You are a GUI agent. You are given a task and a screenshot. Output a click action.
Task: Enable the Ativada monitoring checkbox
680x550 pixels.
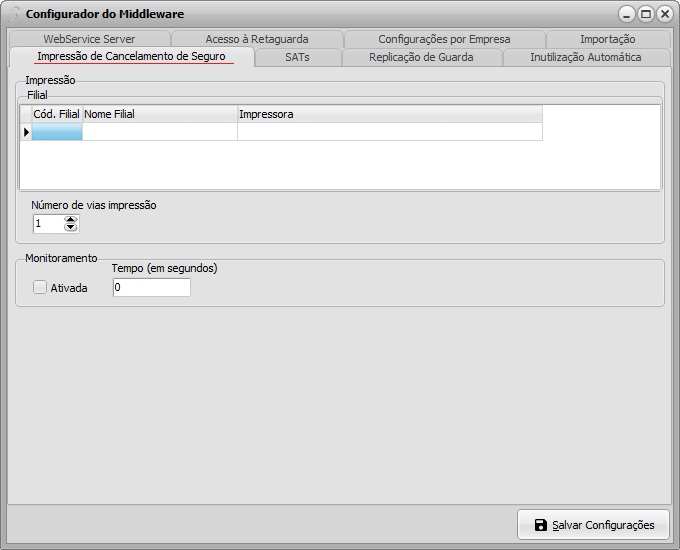tap(41, 288)
